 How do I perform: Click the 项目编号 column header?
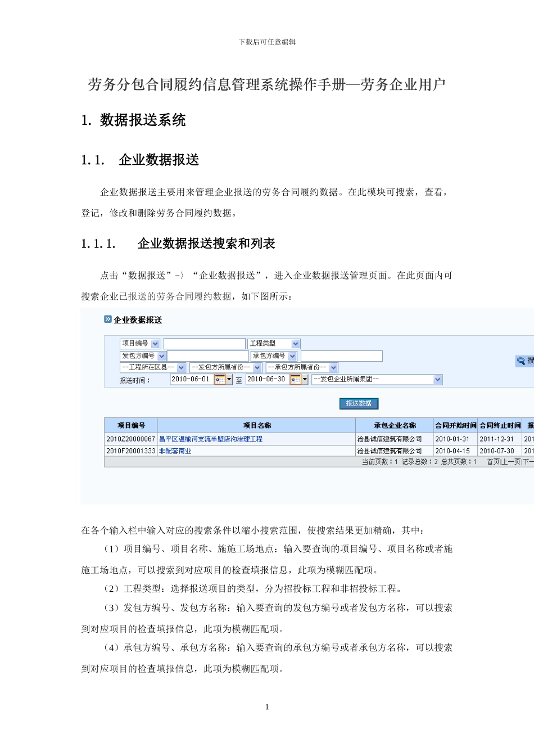[x=131, y=425]
